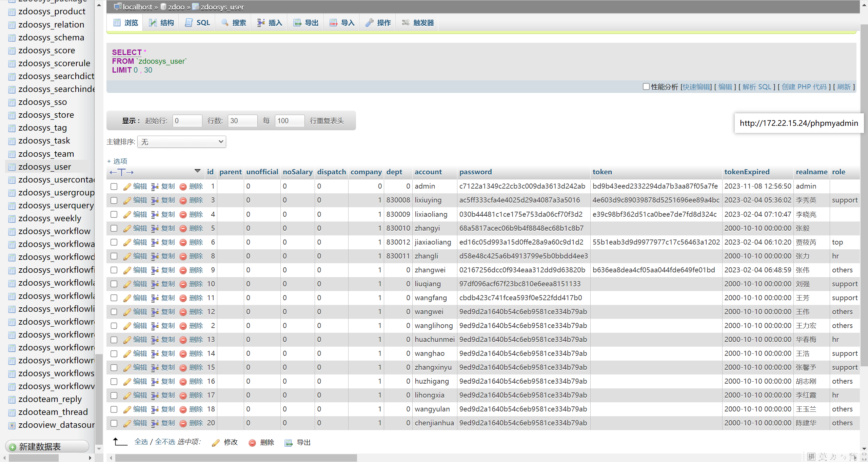Click the red delete icon for huachunmei row

click(x=183, y=340)
